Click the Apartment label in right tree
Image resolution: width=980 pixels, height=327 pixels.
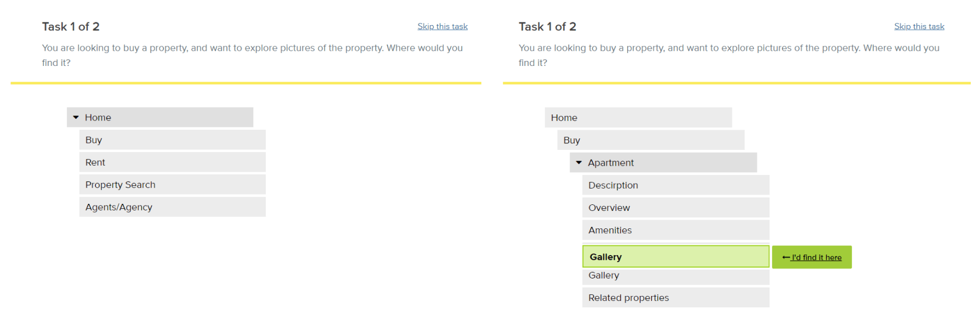click(610, 162)
